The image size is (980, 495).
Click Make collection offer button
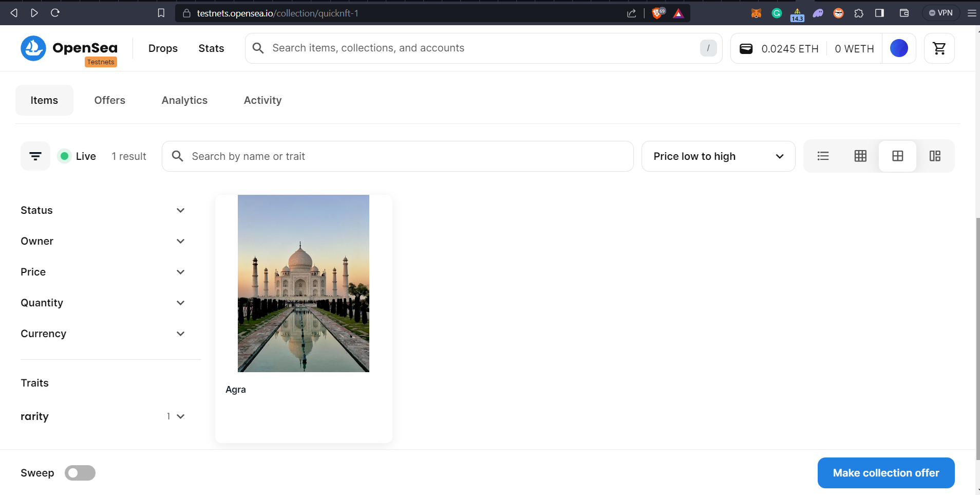click(x=885, y=473)
